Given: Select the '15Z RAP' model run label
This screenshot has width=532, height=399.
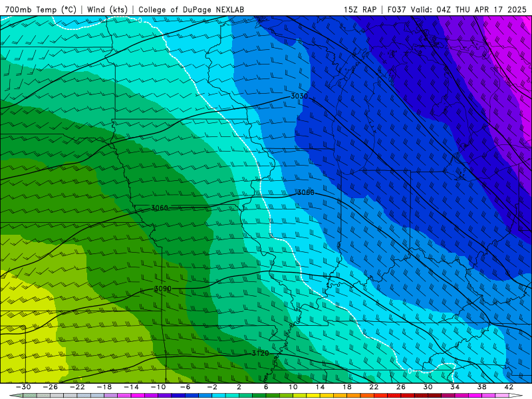Looking at the screenshot, I should tap(360, 9).
